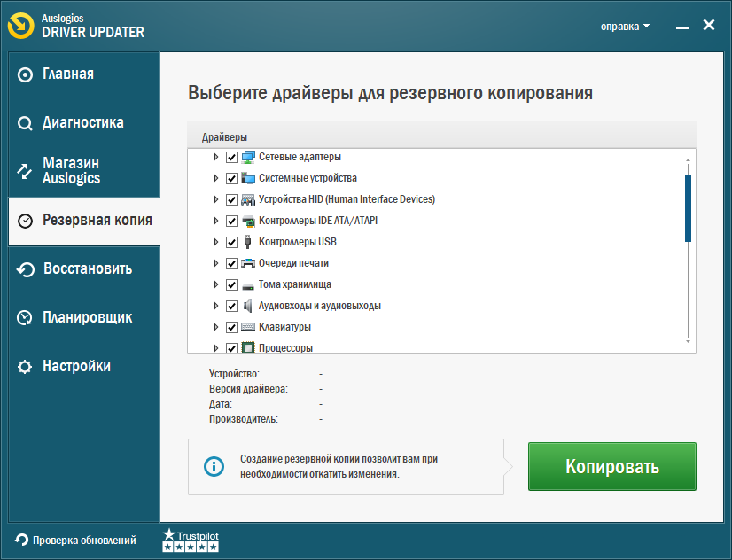This screenshot has height=560, width=732.
Task: Click the Диагностика magnifier icon
Action: point(26,123)
